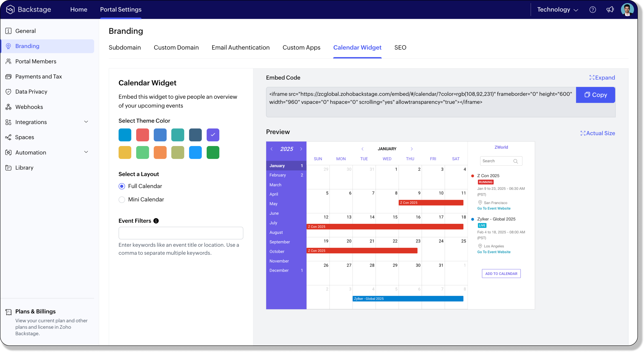This screenshot has width=644, height=352.
Task: Select December in the month list
Action: tap(286, 271)
